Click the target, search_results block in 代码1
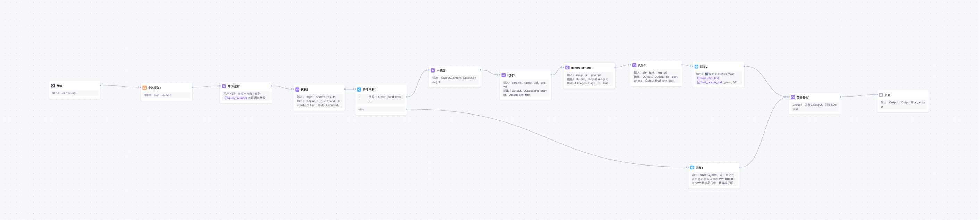Screen dimensions: 980x220 [319, 101]
